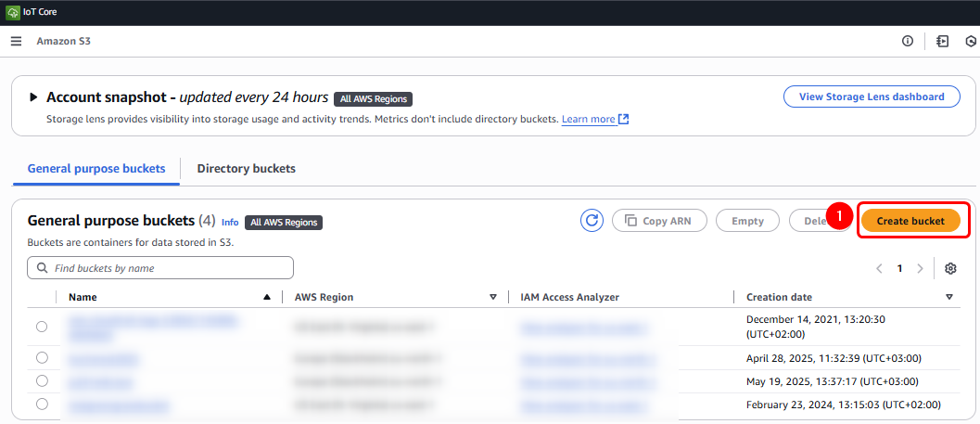Sort by AWS Region column arrow
Viewport: 980px width, 424px height.
coord(493,297)
